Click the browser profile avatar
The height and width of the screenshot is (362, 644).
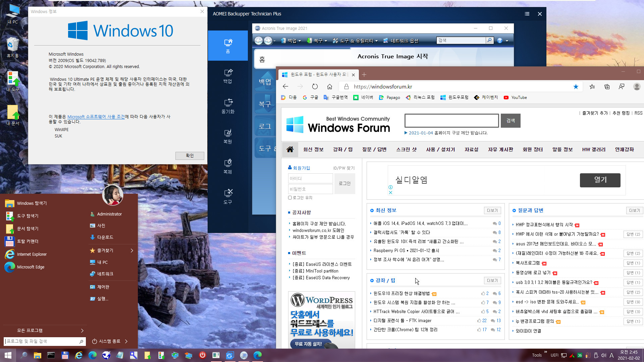pos(637,86)
